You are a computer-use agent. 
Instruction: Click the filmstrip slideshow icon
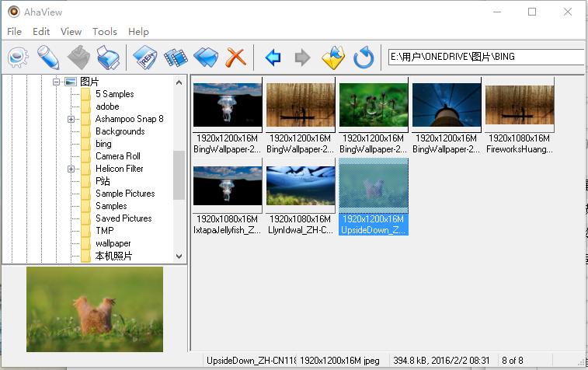click(176, 57)
